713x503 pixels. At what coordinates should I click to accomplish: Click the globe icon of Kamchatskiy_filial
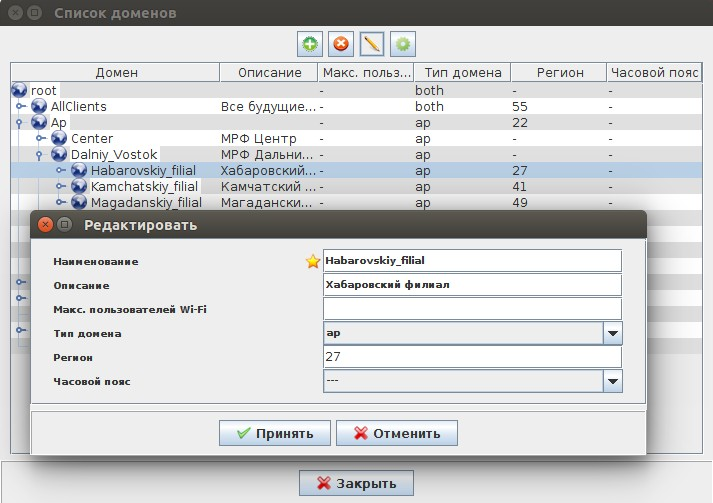79,187
